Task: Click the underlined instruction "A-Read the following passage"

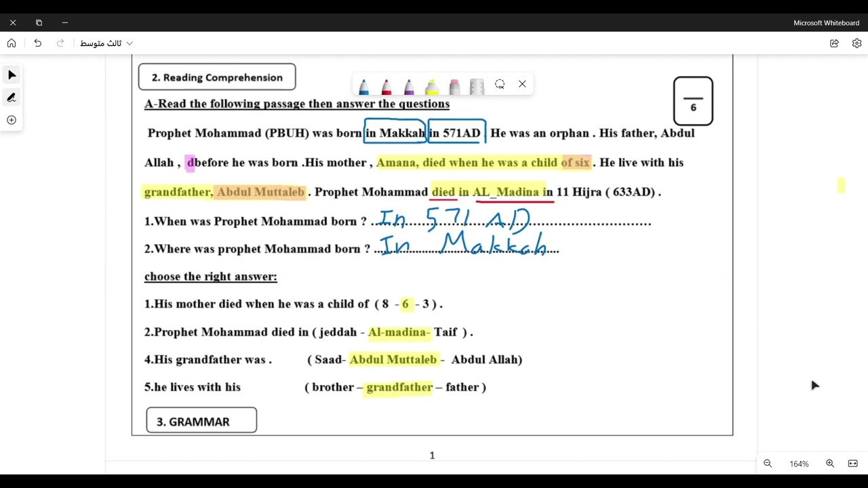Action: pos(224,104)
